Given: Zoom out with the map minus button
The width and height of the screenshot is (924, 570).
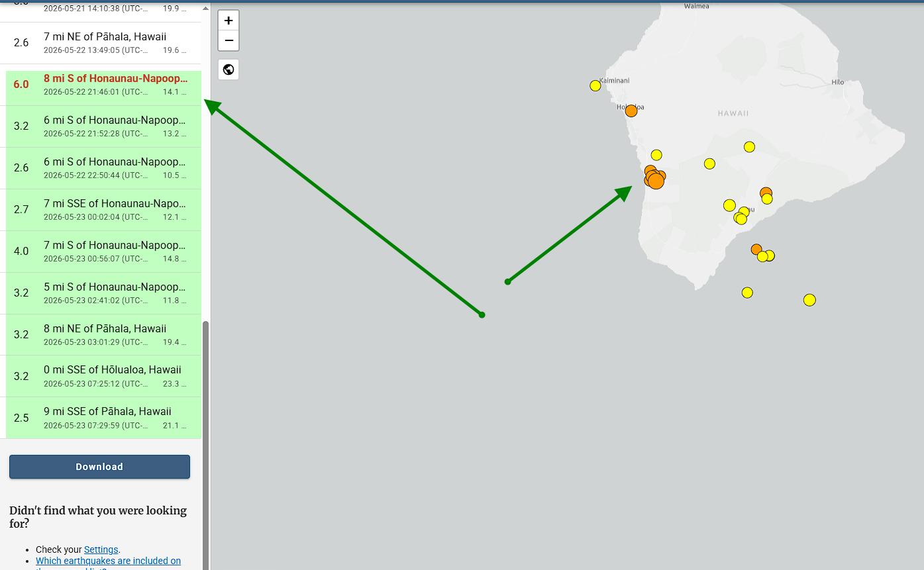Looking at the screenshot, I should (x=229, y=40).
